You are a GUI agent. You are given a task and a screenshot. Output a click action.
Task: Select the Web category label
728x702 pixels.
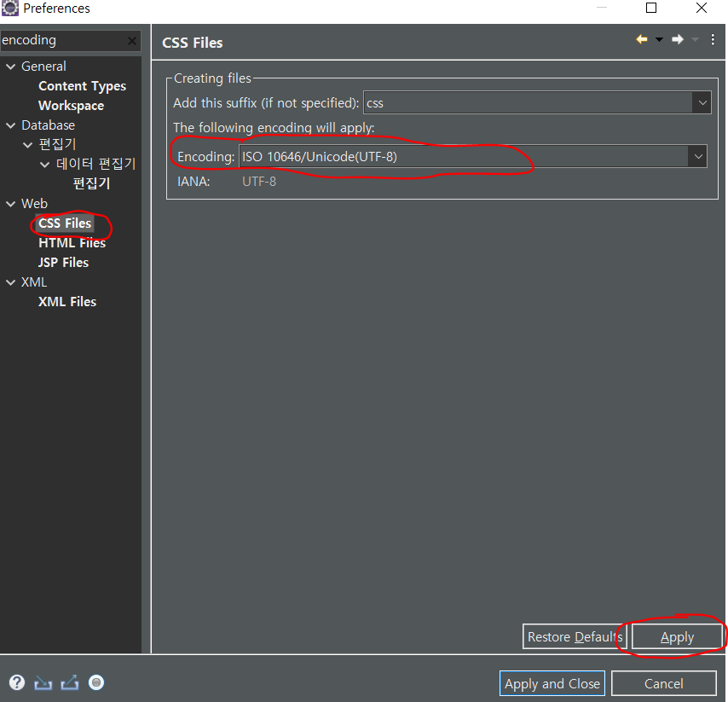coord(34,204)
